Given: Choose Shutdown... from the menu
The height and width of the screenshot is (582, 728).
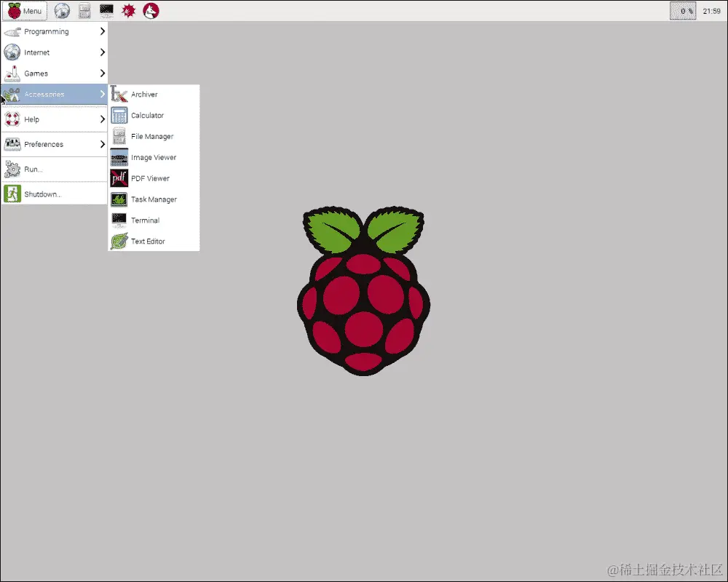Looking at the screenshot, I should coord(55,194).
